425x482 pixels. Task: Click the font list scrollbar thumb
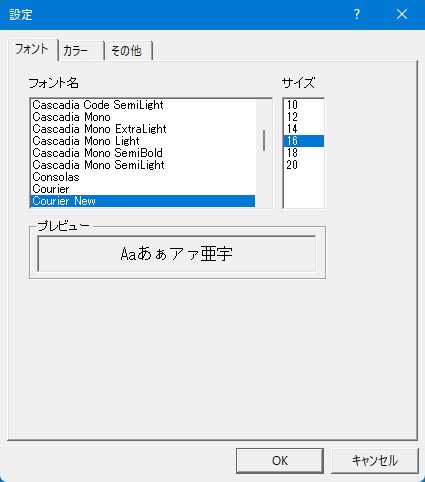coord(264,140)
